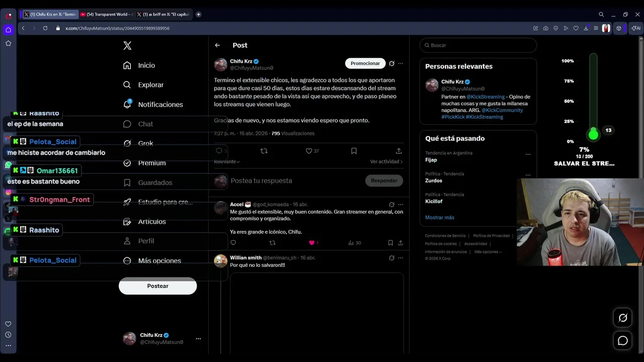
Task: Open Notificaciones in the sidebar
Action: [x=153, y=105]
